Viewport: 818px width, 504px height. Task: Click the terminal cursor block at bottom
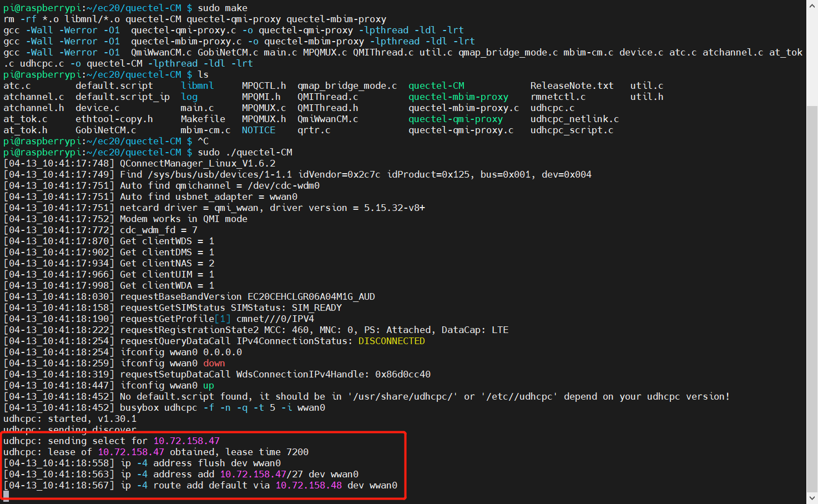click(6, 495)
